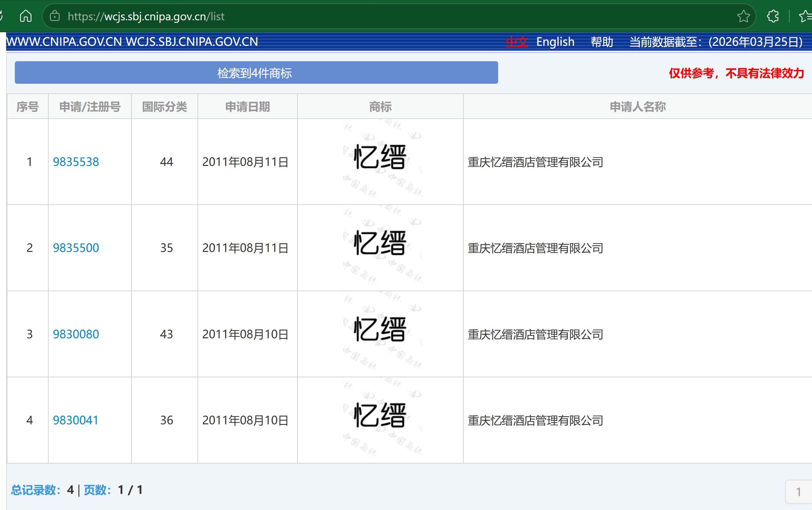Open trademark registration 9835538
The image size is (812, 510).
(x=76, y=162)
